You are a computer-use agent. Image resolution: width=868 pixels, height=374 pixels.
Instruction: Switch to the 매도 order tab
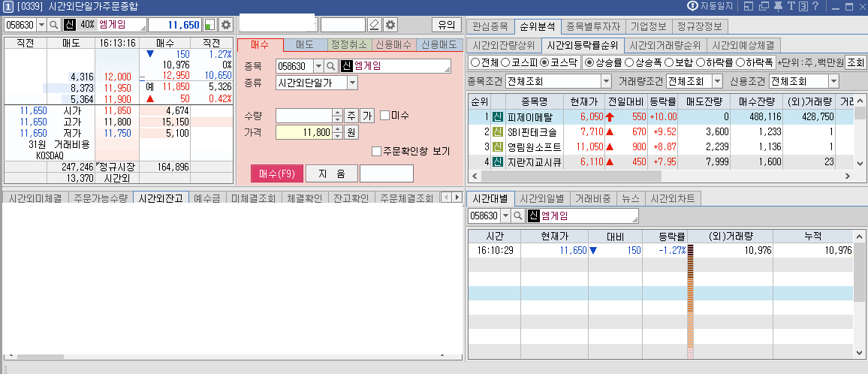(305, 45)
